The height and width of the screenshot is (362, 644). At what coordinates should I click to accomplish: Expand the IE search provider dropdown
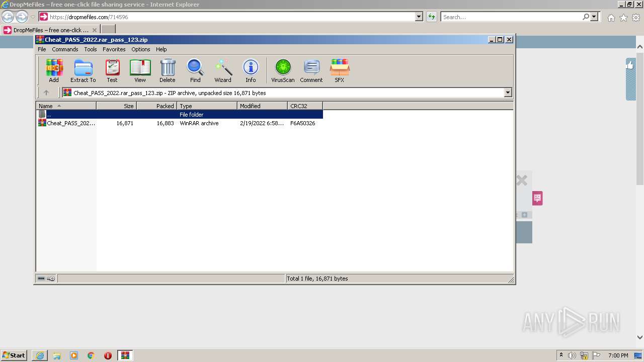(594, 17)
